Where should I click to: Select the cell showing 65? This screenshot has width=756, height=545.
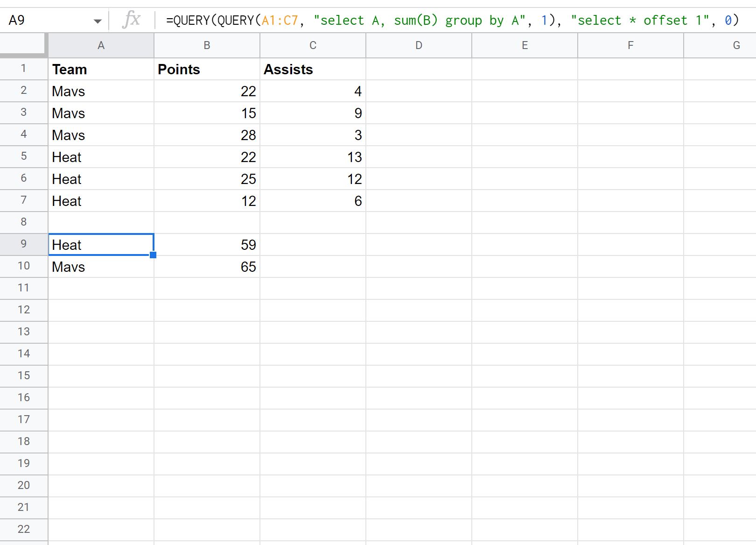(x=207, y=267)
